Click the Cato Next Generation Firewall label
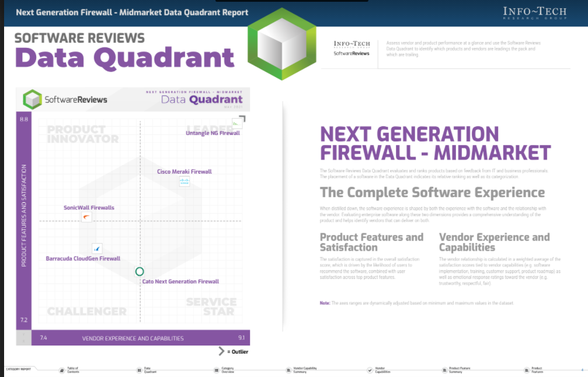The height and width of the screenshot is (377, 588). click(x=180, y=281)
